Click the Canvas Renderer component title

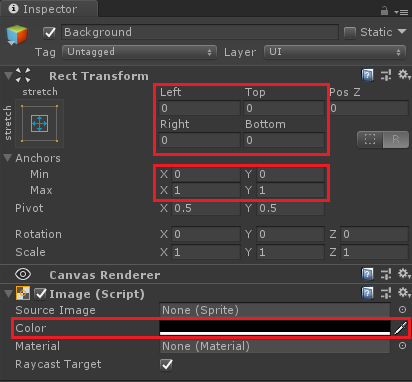coord(105,275)
